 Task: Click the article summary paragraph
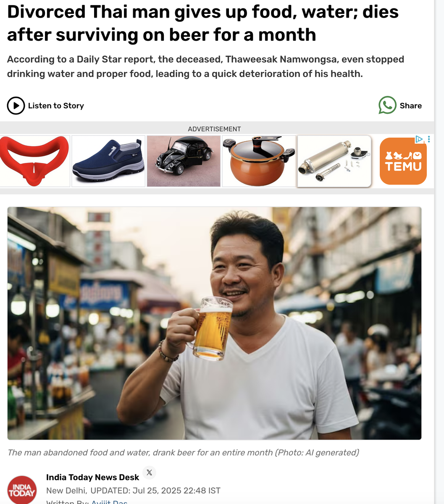[205, 66]
